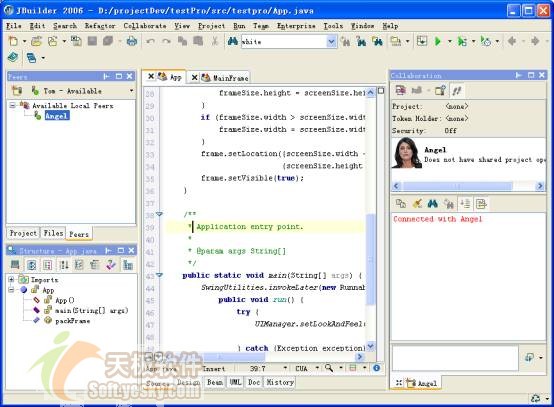Open the Enterprise menu

(x=296, y=26)
